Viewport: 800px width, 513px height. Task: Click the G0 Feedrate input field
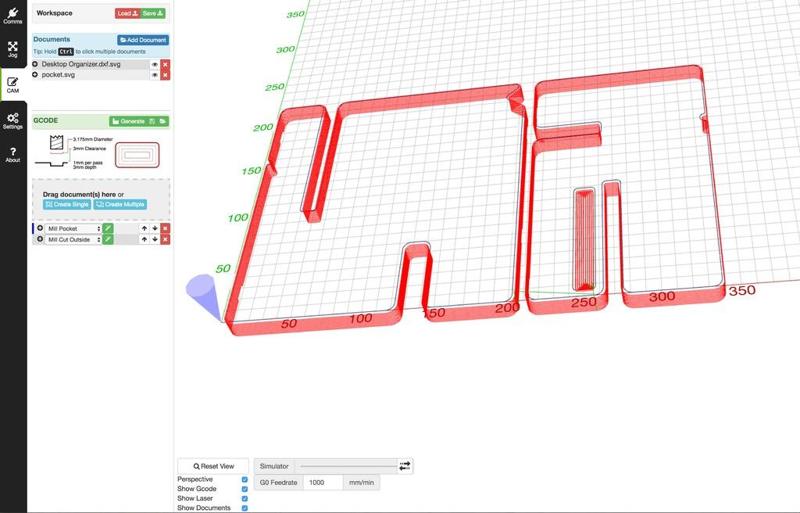pos(323,482)
